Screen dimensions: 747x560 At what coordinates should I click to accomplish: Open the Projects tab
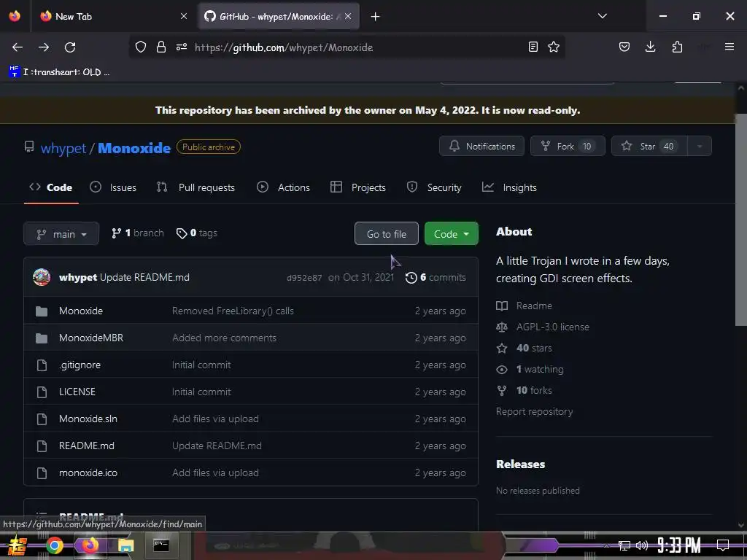coord(358,187)
